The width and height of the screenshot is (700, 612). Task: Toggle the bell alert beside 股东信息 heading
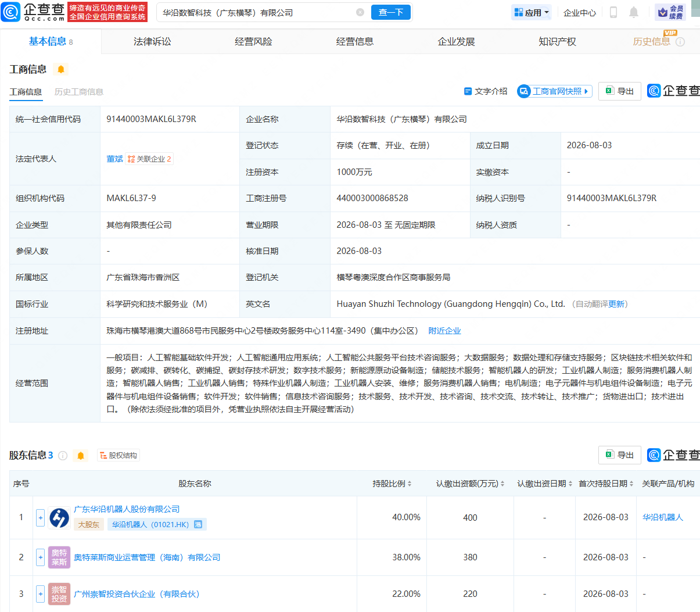(x=81, y=456)
